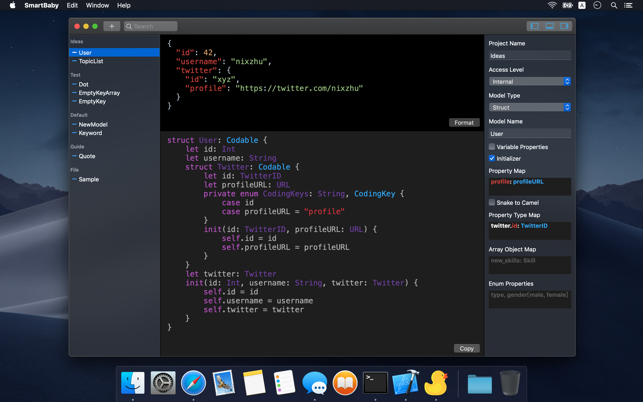643x402 pixels.
Task: Open the Access Level dropdown
Action: [x=529, y=82]
